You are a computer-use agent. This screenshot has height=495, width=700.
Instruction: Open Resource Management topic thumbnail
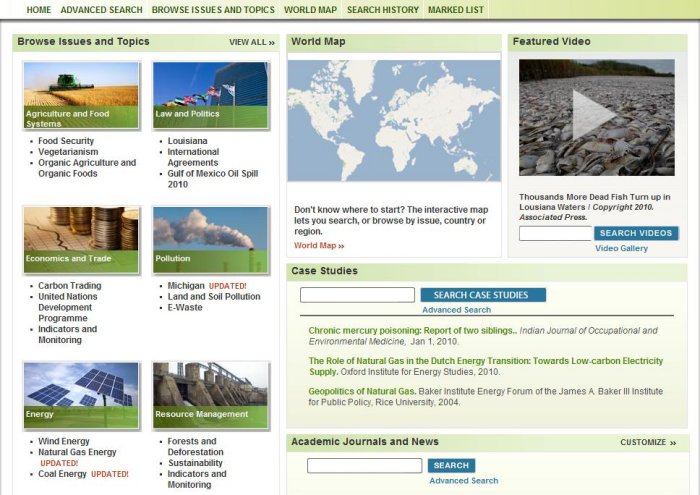pyautogui.click(x=210, y=395)
